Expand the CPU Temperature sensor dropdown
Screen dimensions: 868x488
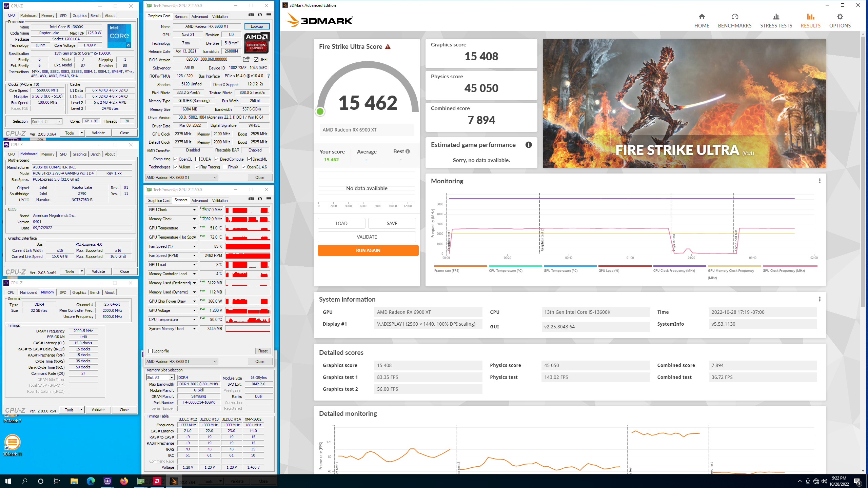pos(194,320)
